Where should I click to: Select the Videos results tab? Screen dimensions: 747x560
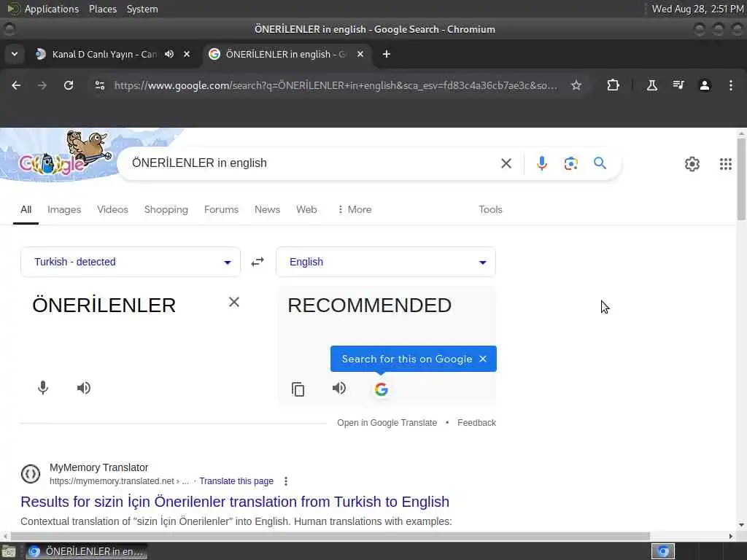tap(112, 209)
